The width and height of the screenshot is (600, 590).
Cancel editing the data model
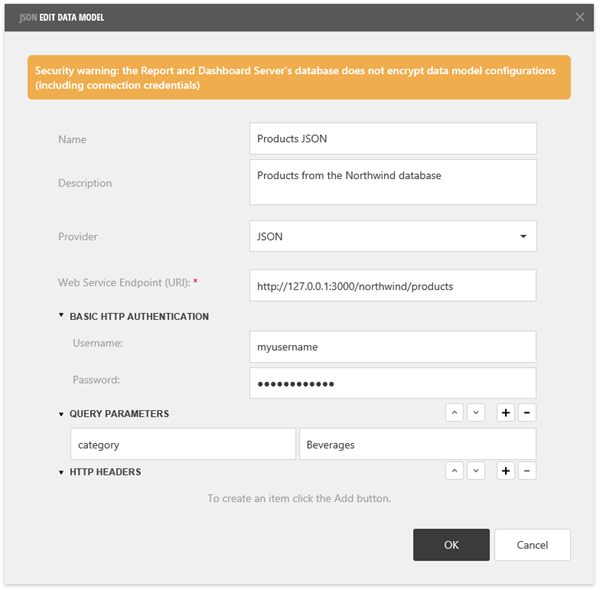pos(532,545)
